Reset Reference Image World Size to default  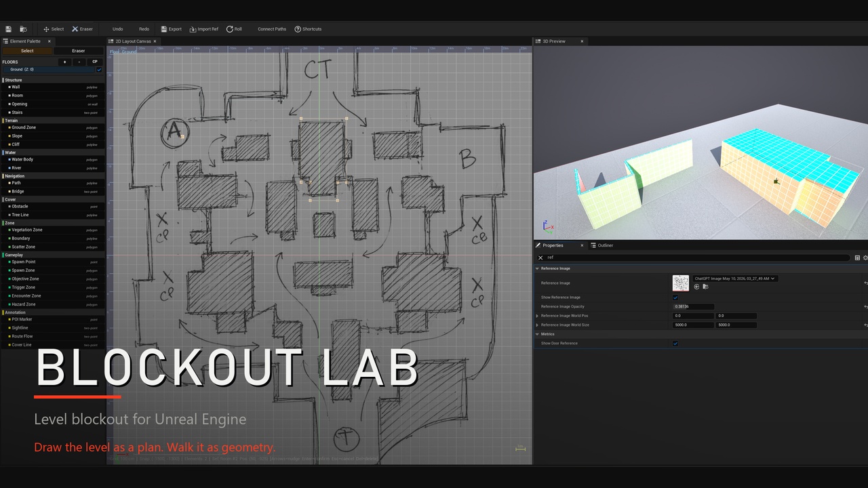865,325
